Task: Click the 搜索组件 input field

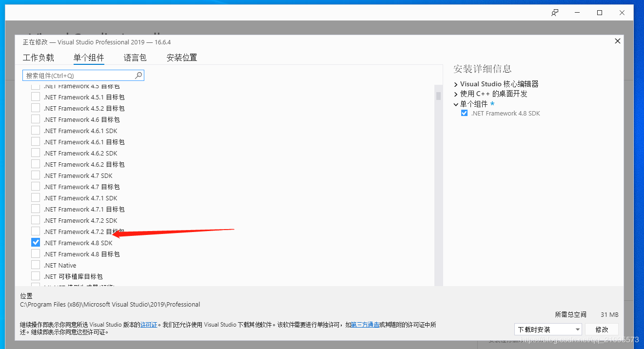Action: [x=78, y=76]
